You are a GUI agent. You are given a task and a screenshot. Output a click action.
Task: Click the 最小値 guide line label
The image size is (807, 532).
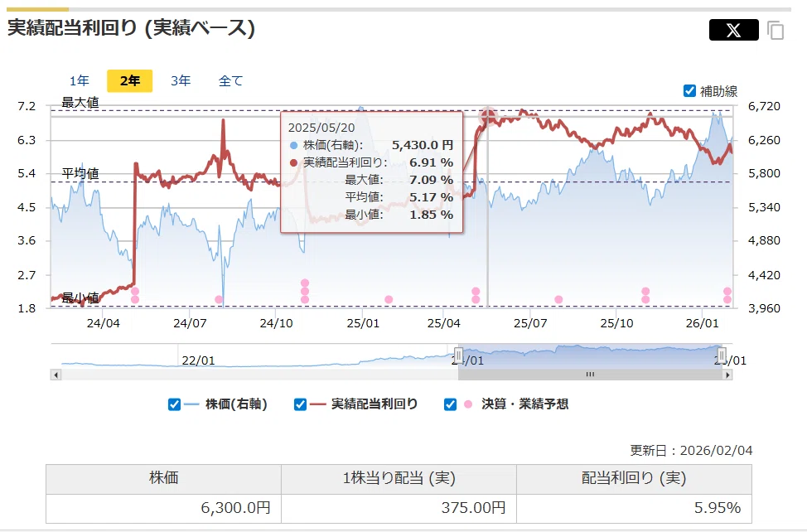[x=80, y=297]
